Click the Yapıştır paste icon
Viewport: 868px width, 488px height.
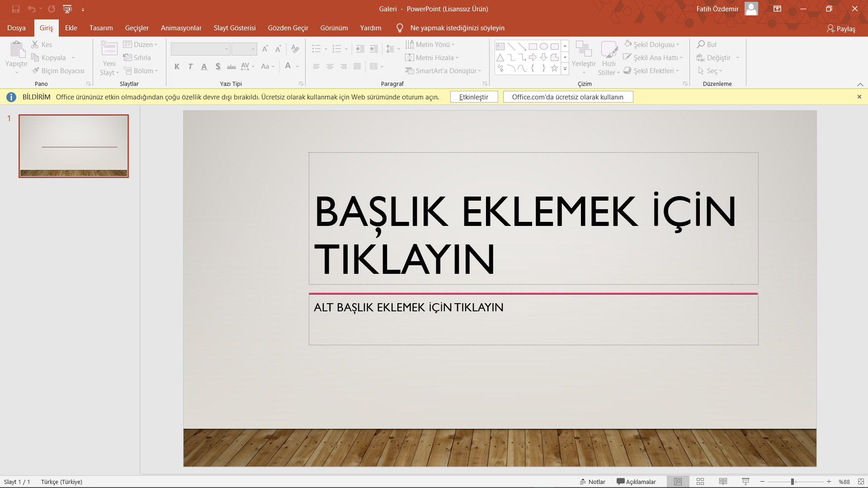(x=17, y=49)
